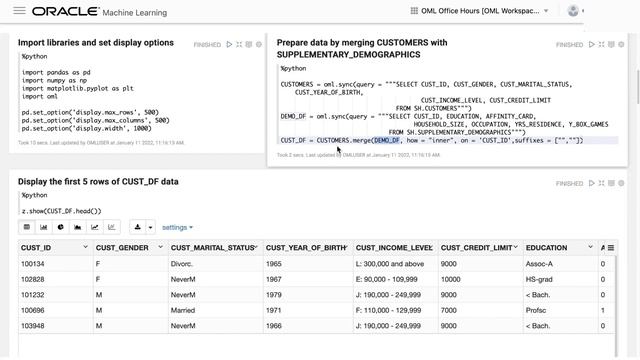Viewport: 640px width, 360px height.
Task: Click the 'Assoc-A' education cell
Action: coord(560,264)
